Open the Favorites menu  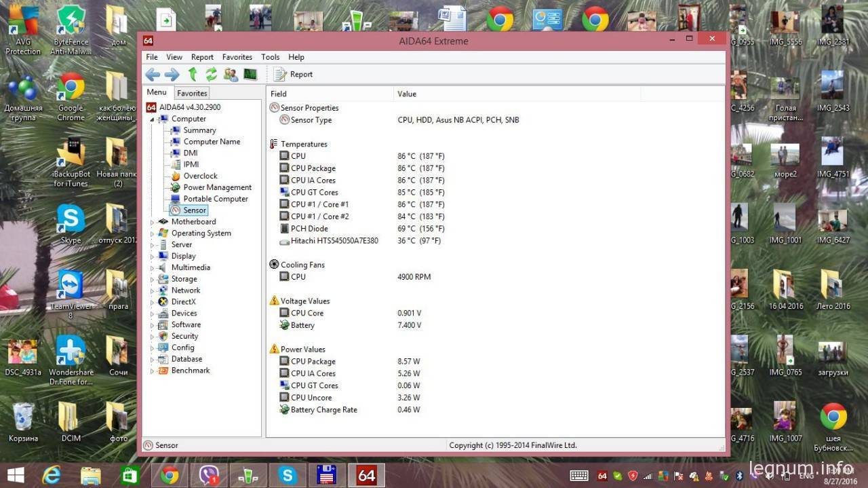237,57
